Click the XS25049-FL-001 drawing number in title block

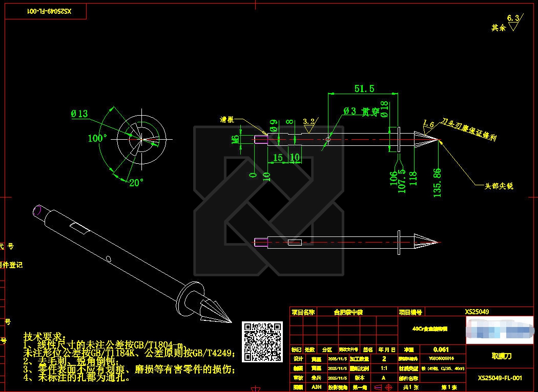coord(500,378)
